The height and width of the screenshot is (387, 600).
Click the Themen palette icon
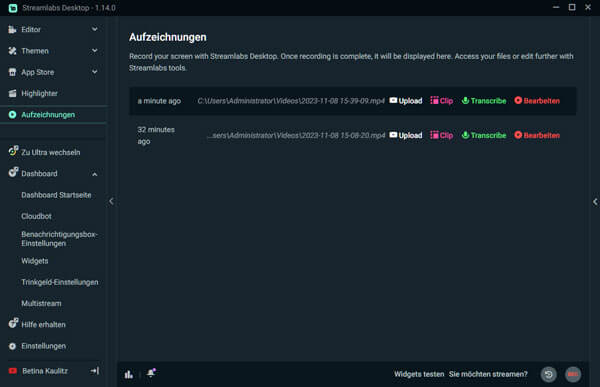(12, 51)
